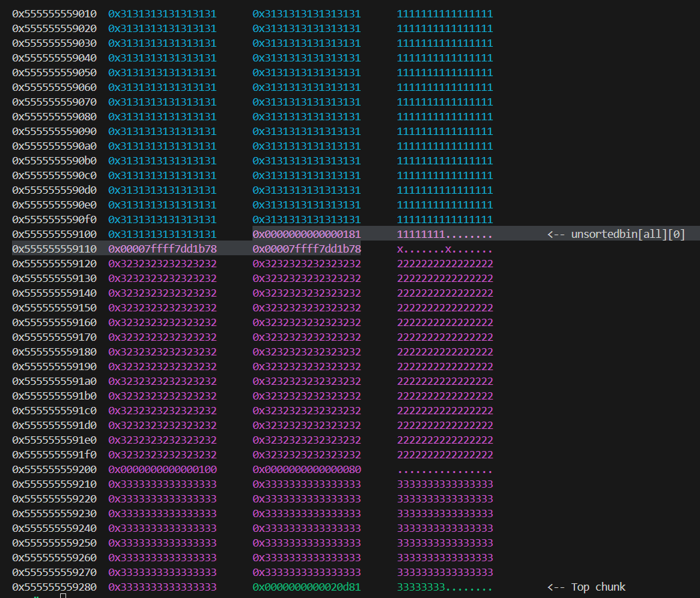The image size is (700, 598).
Task: Select address 0x5555555590a0
Action: (x=54, y=146)
